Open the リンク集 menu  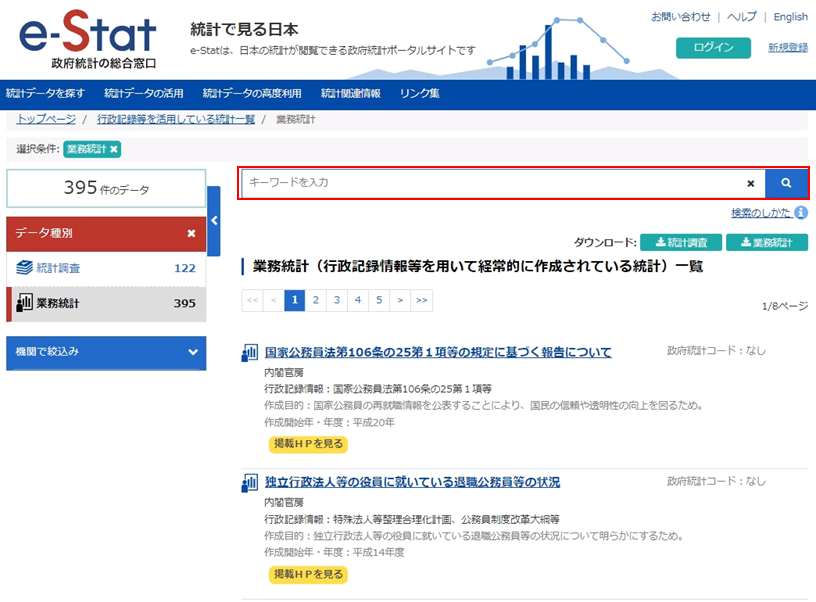pyautogui.click(x=419, y=93)
